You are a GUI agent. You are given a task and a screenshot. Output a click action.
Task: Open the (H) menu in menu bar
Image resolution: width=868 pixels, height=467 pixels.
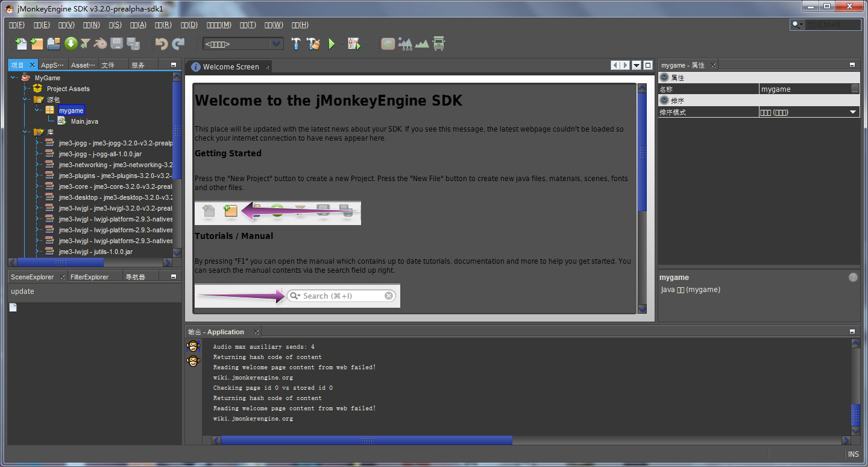point(300,25)
